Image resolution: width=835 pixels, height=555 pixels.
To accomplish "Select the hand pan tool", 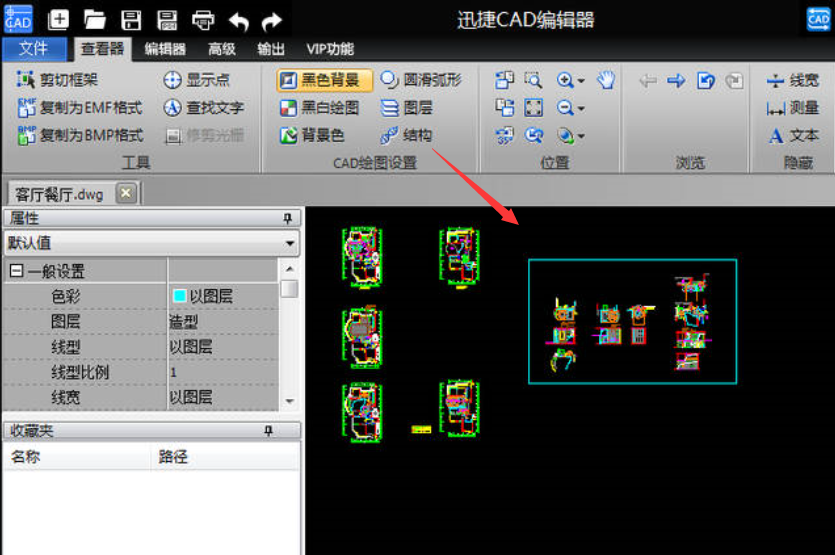I will (606, 81).
